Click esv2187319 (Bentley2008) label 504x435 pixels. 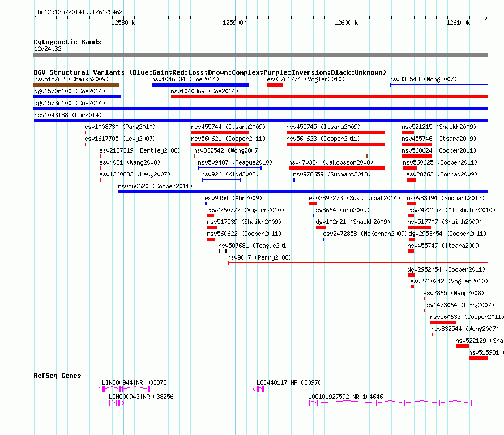coord(140,150)
